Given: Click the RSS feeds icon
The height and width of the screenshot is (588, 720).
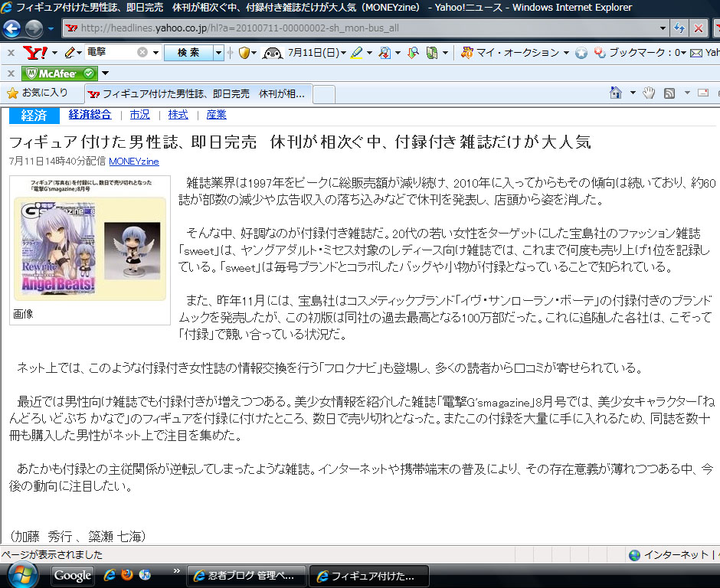Looking at the screenshot, I should point(669,93).
